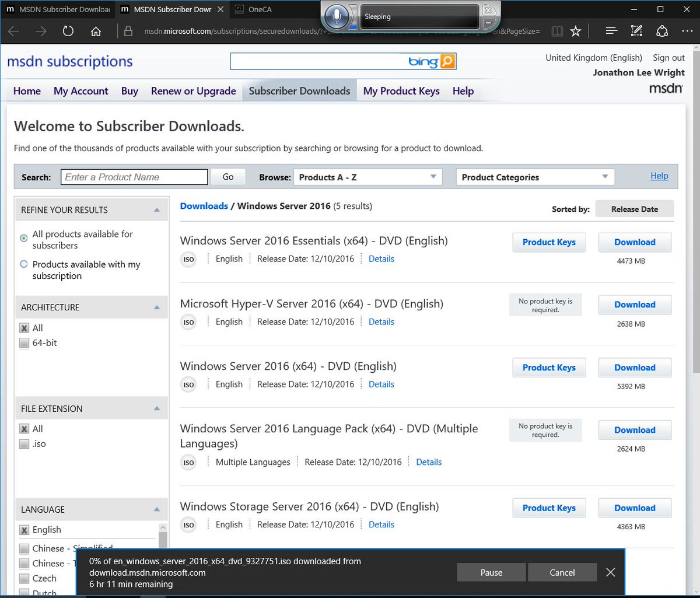Collapse the File Extension filter section
Screen dimensions: 700x598
pos(157,408)
